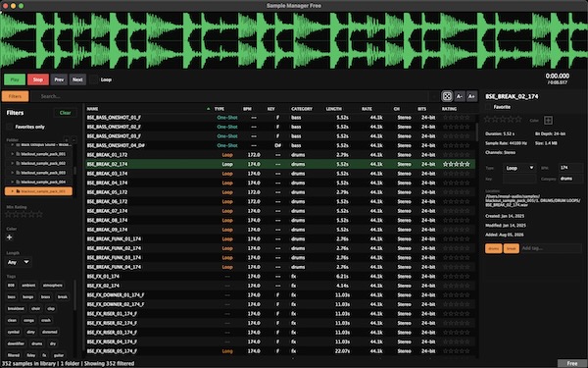Toggle the atmosphere tag filter
The width and height of the screenshot is (588, 368).
tap(53, 286)
